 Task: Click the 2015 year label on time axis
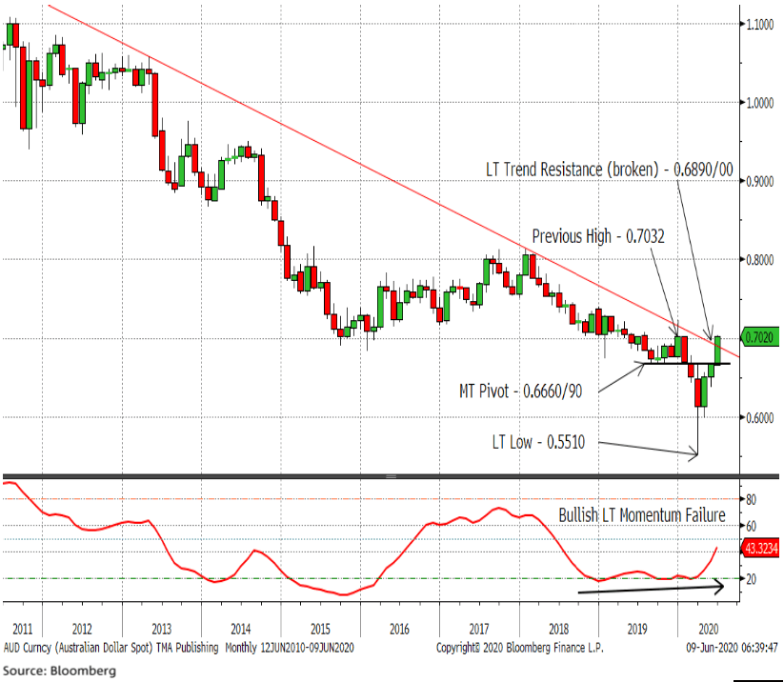[319, 629]
